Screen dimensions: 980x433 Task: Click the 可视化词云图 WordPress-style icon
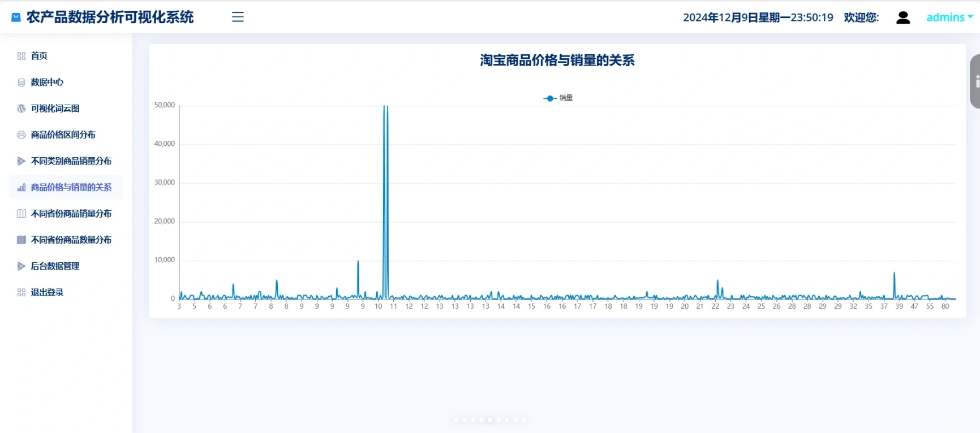tap(22, 109)
